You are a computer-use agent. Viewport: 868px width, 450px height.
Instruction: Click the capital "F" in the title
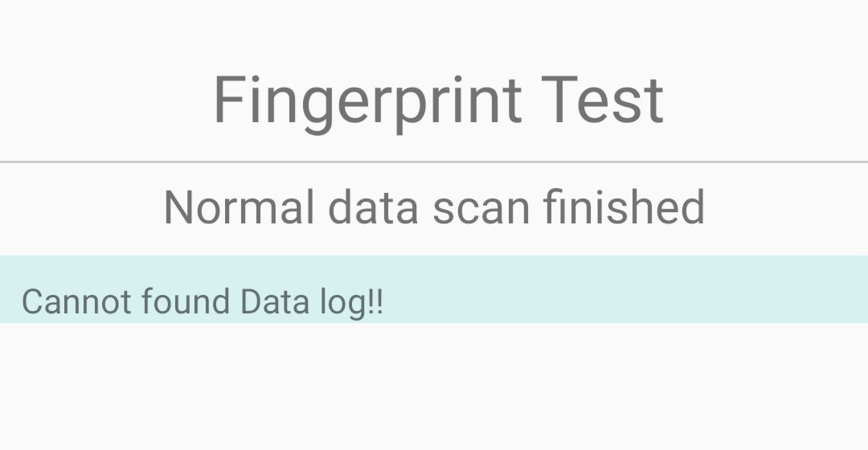tap(227, 100)
